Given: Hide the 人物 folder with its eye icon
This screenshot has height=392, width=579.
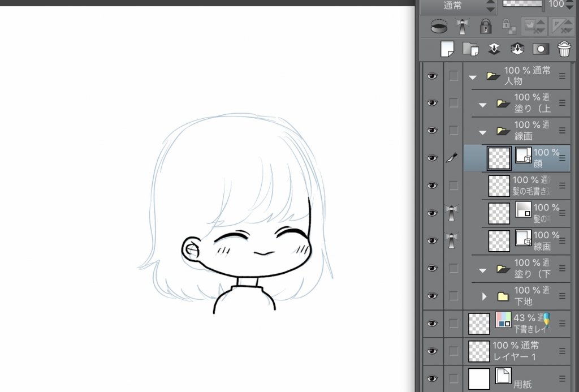Looking at the screenshot, I should pos(433,76).
